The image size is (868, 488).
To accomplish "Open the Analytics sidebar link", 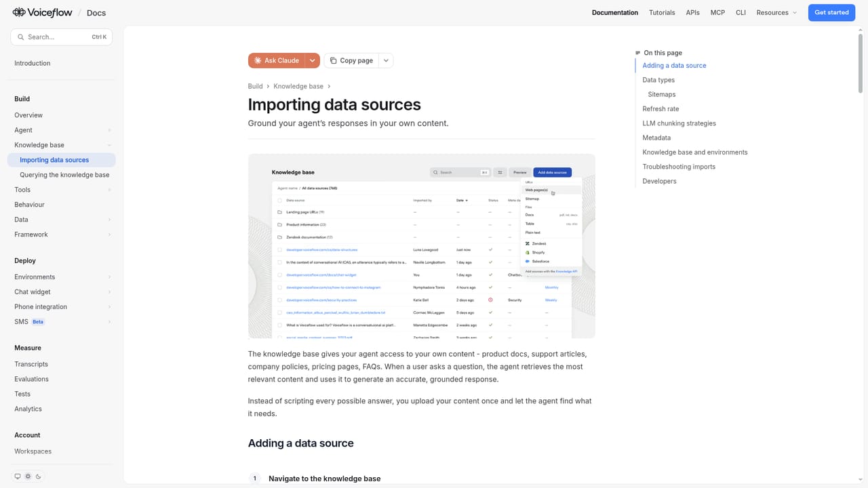I will [x=28, y=409].
